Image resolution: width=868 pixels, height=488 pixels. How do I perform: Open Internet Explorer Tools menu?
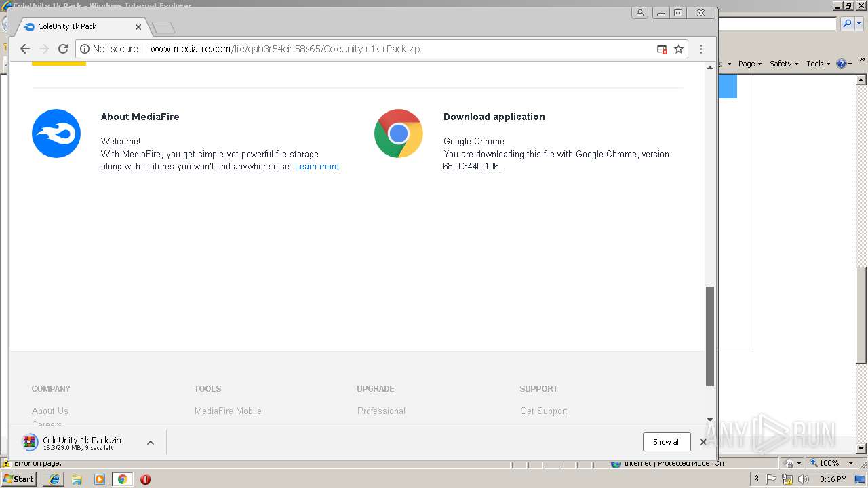pyautogui.click(x=818, y=64)
